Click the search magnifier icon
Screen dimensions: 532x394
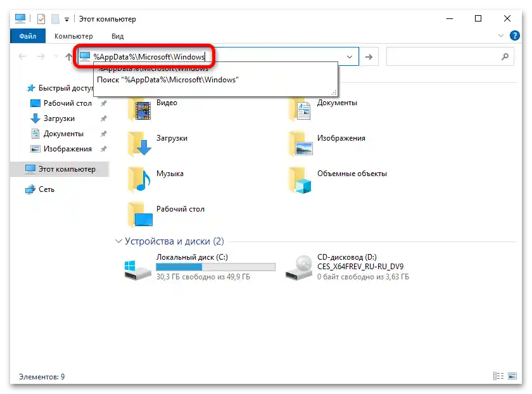[x=505, y=56]
